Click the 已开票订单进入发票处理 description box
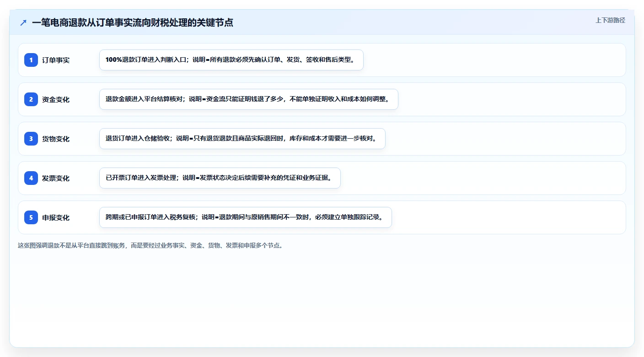Image resolution: width=644 pixels, height=357 pixels. pos(220,178)
